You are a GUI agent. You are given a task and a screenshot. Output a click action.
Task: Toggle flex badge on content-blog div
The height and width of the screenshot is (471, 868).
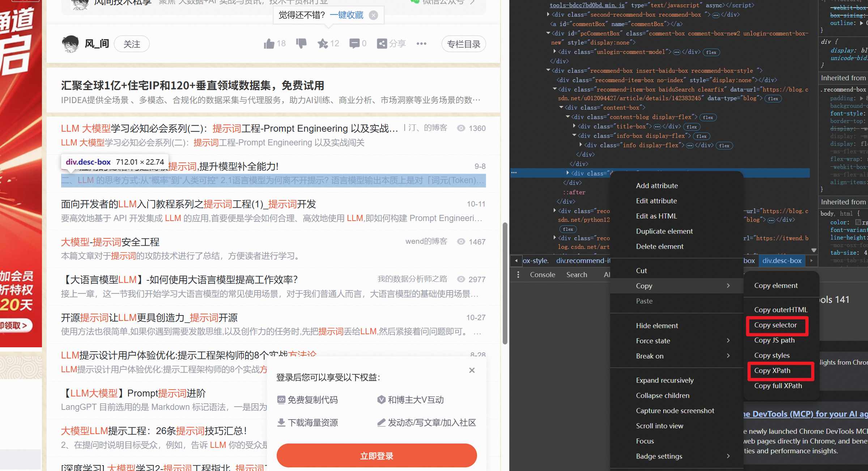(708, 118)
